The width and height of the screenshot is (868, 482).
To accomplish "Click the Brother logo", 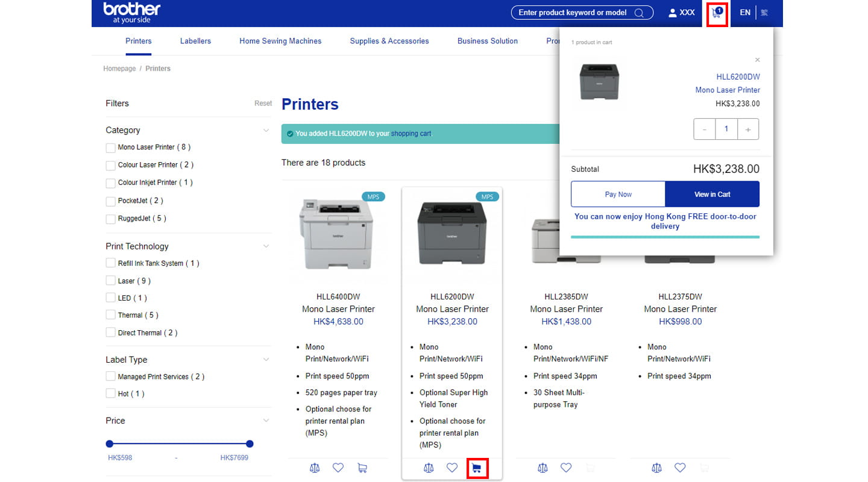I will point(131,12).
